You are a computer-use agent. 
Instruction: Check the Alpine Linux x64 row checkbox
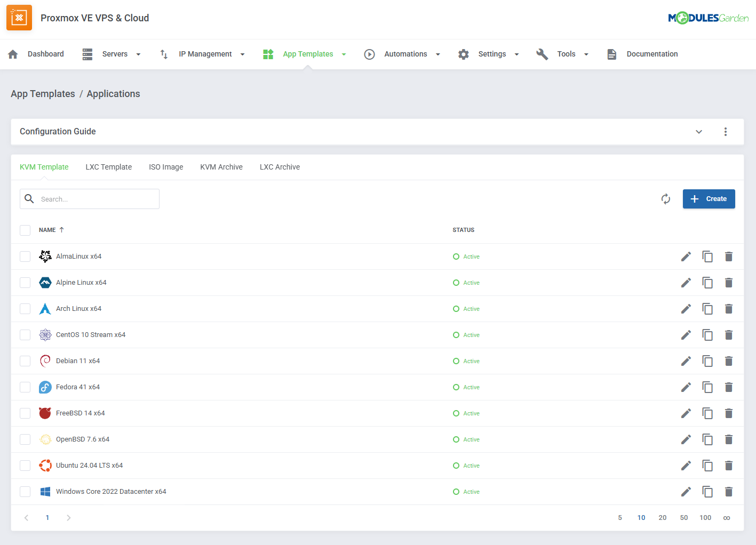(x=25, y=283)
